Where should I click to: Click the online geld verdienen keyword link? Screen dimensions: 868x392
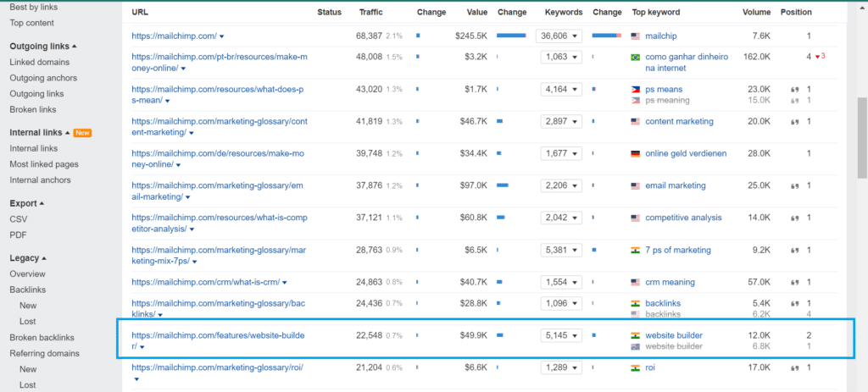tap(686, 153)
